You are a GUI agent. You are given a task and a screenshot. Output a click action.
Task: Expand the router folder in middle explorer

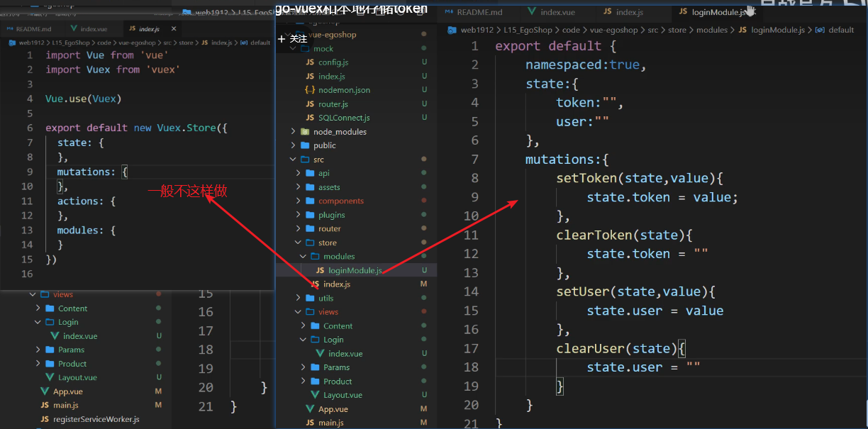coord(298,229)
